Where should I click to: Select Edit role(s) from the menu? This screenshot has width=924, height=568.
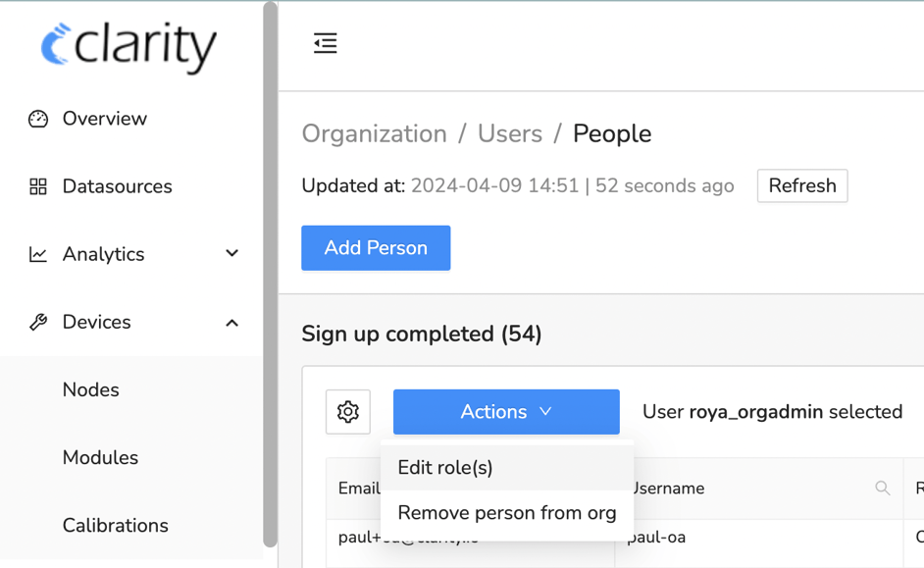click(444, 468)
